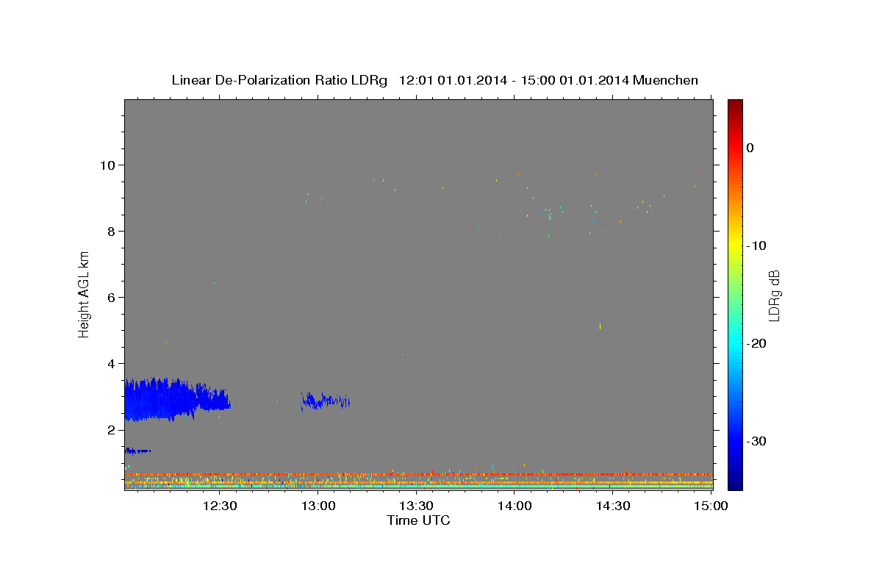The width and height of the screenshot is (882, 588).
Task: Select the 13:30 time tick label
Action: click(416, 506)
